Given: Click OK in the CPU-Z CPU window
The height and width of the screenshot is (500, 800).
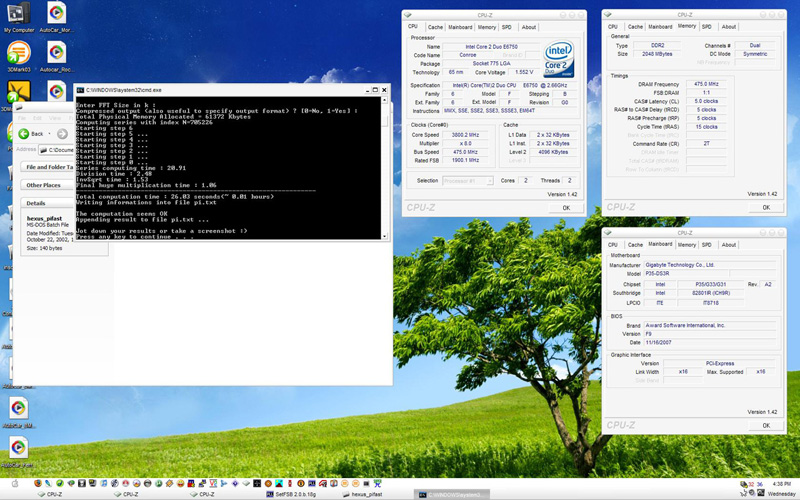Looking at the screenshot, I should pos(566,208).
